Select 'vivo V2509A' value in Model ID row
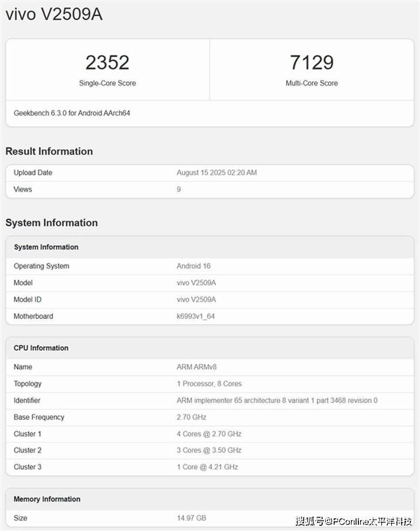Image resolution: width=420 pixels, height=531 pixels. click(196, 299)
